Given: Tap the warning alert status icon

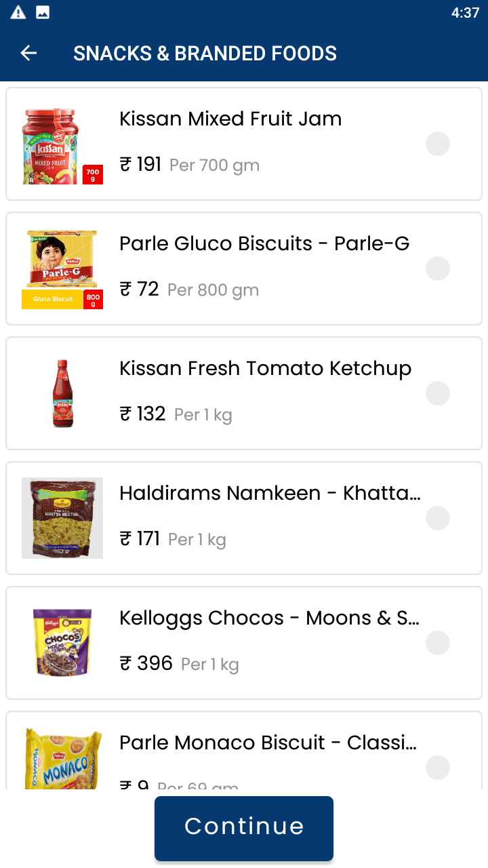Looking at the screenshot, I should [x=18, y=12].
